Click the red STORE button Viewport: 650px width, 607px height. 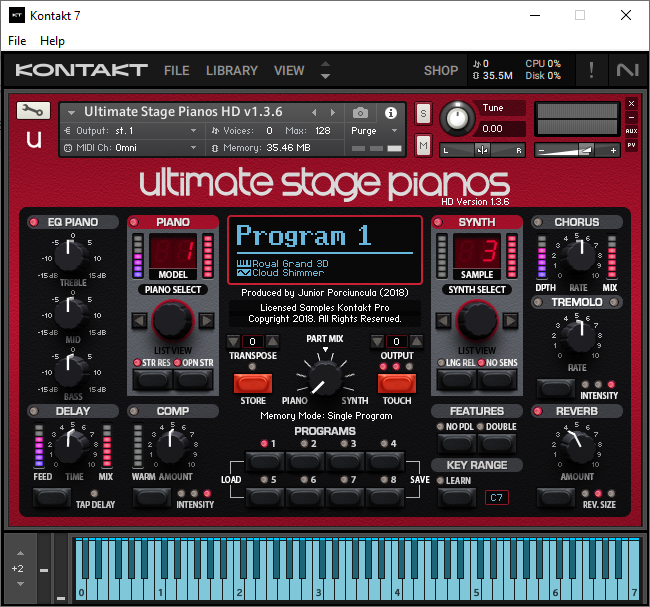point(253,384)
